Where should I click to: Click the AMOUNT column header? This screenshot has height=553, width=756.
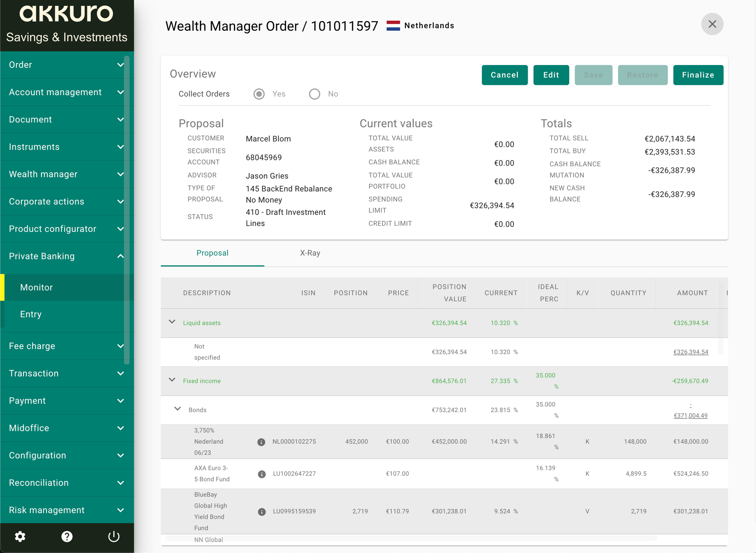coord(692,293)
